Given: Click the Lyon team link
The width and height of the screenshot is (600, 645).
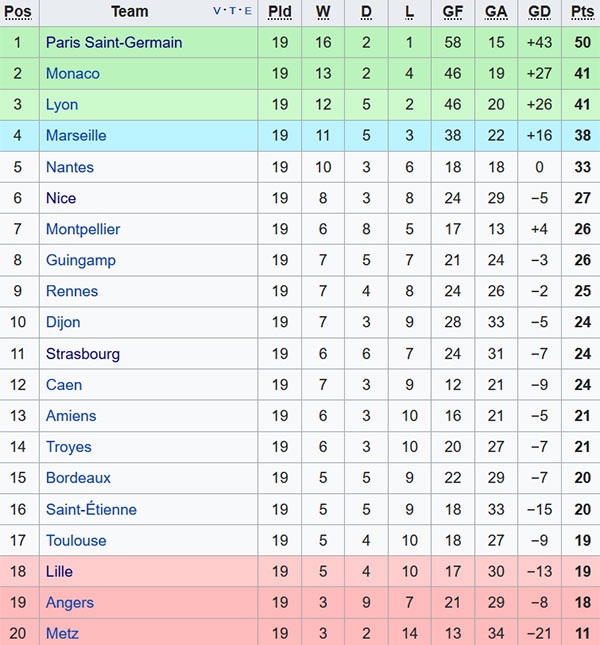Looking at the screenshot, I should click(62, 105).
